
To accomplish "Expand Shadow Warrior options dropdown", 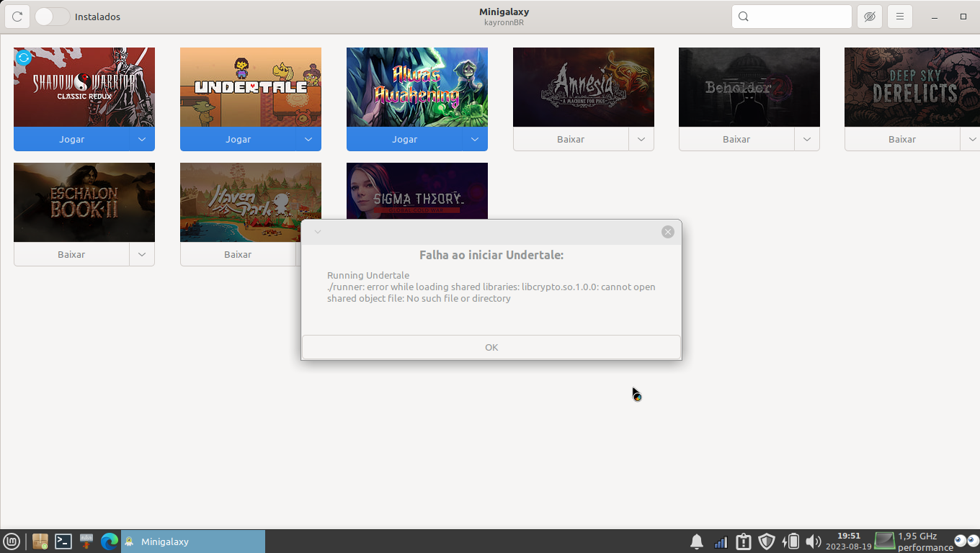I will (142, 139).
